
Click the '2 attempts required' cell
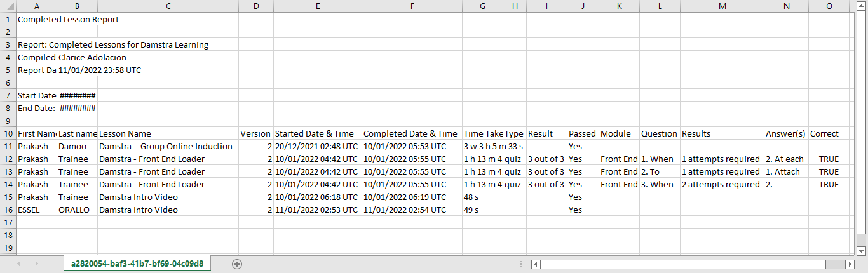[x=721, y=185]
